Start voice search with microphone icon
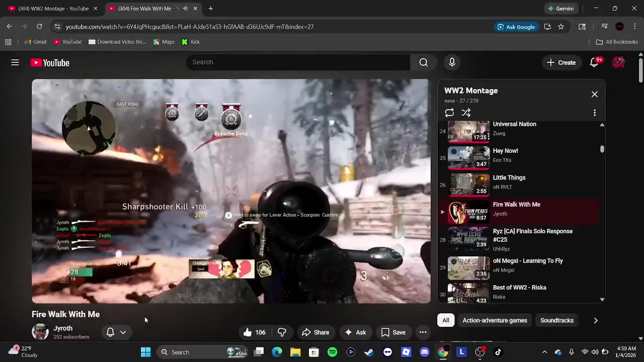Image resolution: width=644 pixels, height=362 pixels. 452,62
